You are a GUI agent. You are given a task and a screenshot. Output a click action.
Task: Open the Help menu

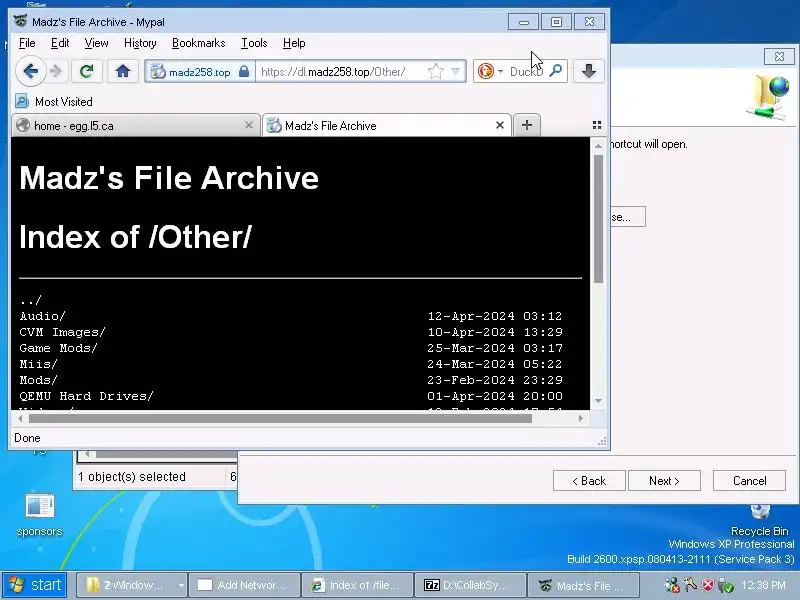point(294,43)
